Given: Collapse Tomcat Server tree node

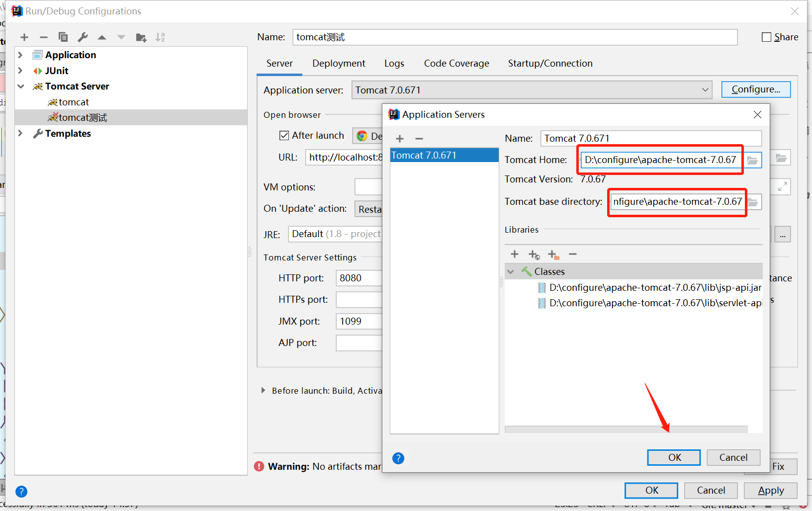Looking at the screenshot, I should pyautogui.click(x=20, y=86).
